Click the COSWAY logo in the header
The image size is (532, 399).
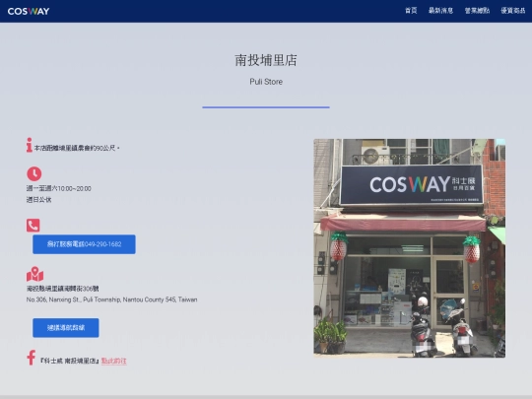click(x=29, y=11)
